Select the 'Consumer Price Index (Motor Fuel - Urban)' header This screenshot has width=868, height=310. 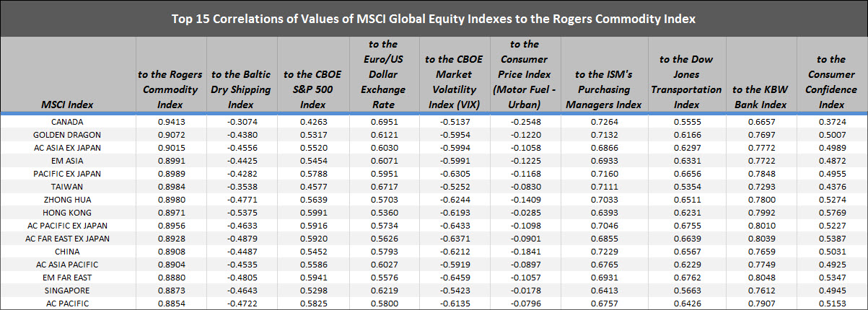coord(524,74)
